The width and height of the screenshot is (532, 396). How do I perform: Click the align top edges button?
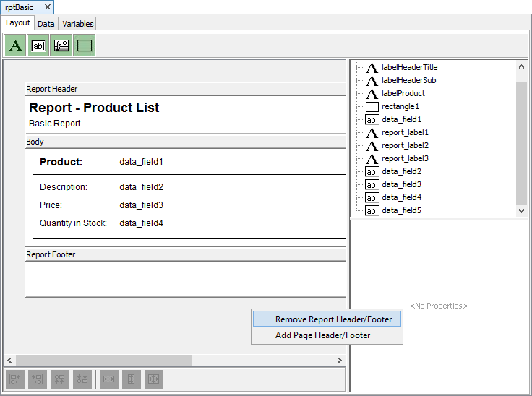[60, 379]
